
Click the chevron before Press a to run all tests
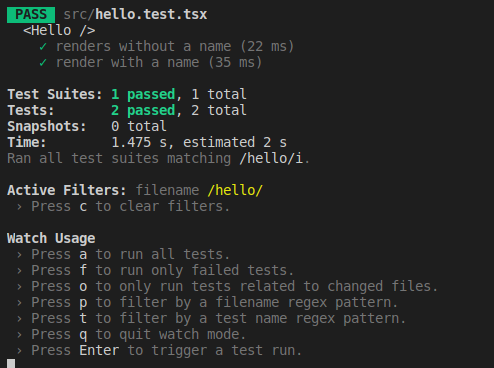pyautogui.click(x=19, y=255)
